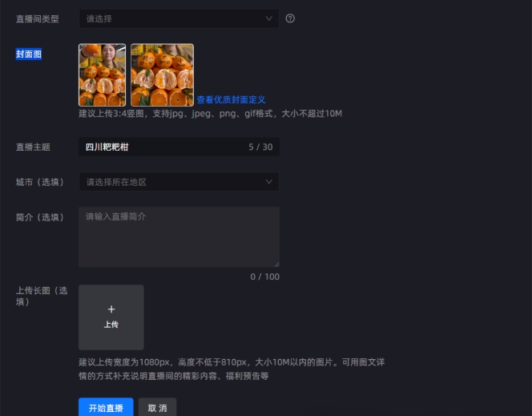Click the 建议上传3:4竖图 hint text
Screen dimensions: 532x416
point(211,113)
